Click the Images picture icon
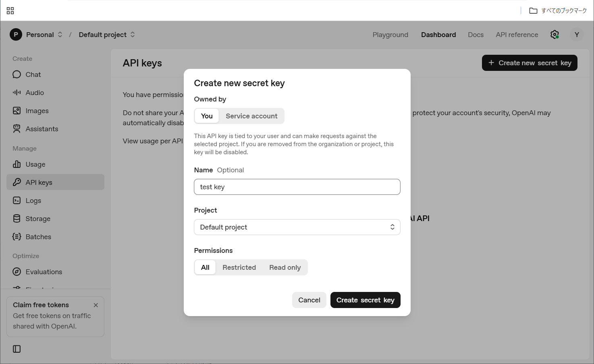Viewport: 594px width, 364px height. [17, 111]
